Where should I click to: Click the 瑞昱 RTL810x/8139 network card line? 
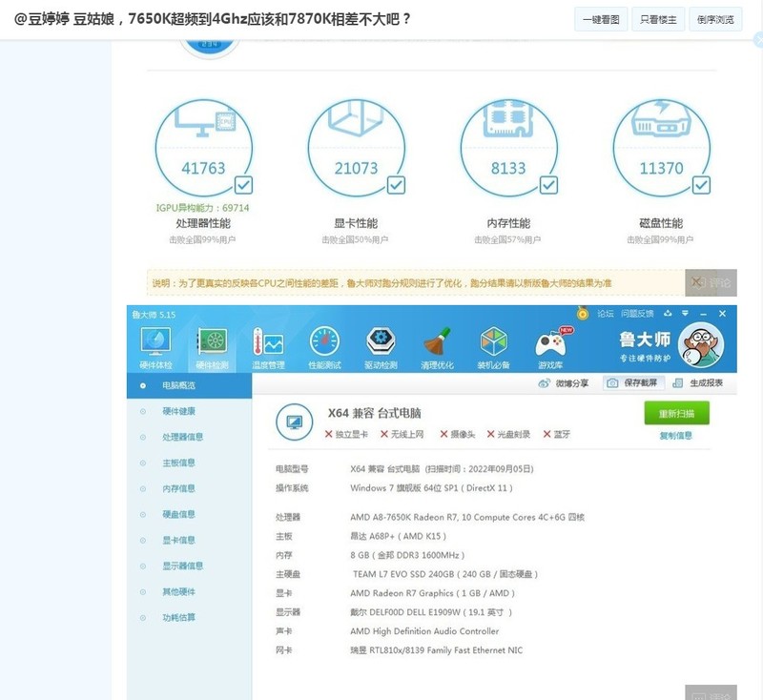coord(436,649)
